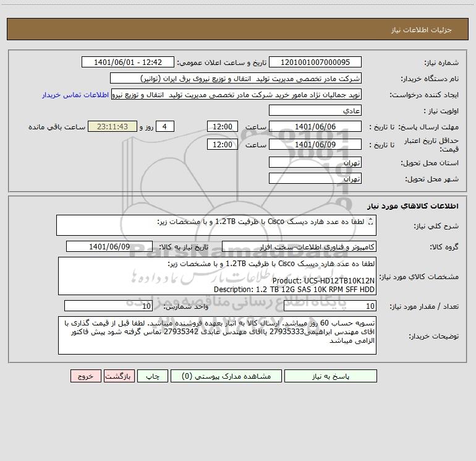476x461 pixels.
Task: Click the تاریخ نیاز به کالا field
Action: pos(109,246)
